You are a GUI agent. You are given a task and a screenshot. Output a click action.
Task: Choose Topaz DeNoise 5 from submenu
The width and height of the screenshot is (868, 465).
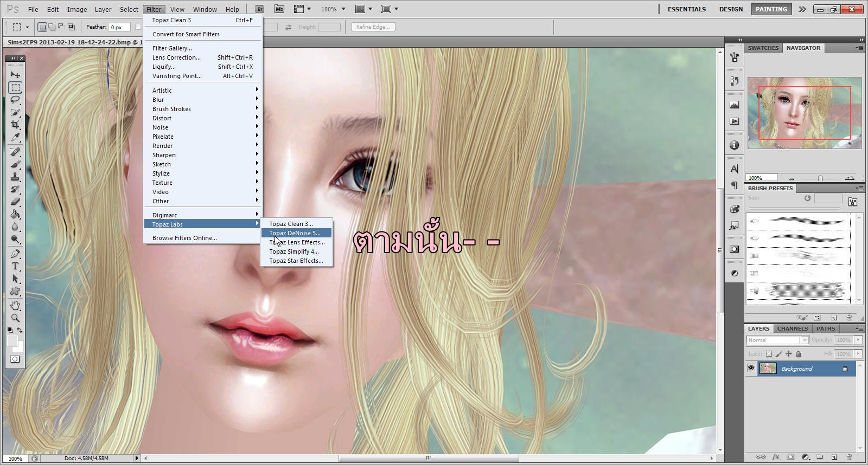296,233
